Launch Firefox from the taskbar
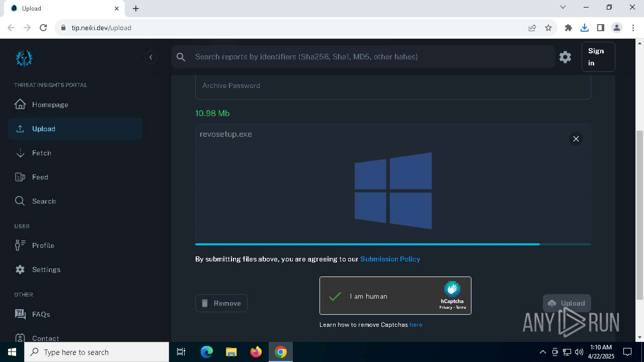 [256, 352]
